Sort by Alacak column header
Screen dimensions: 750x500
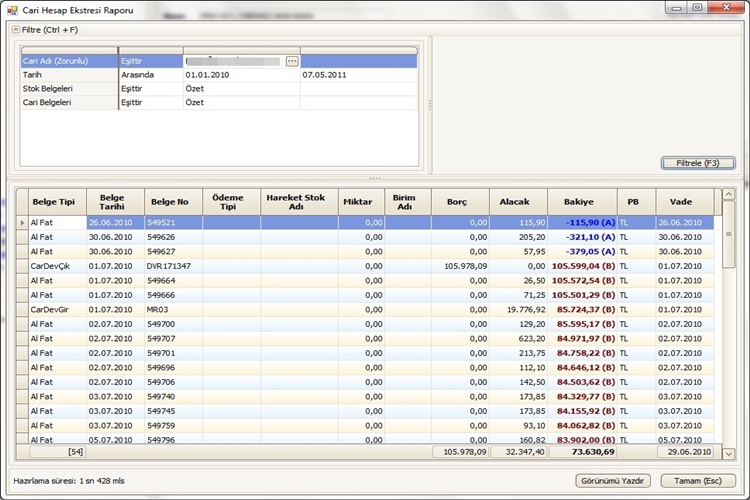point(518,202)
